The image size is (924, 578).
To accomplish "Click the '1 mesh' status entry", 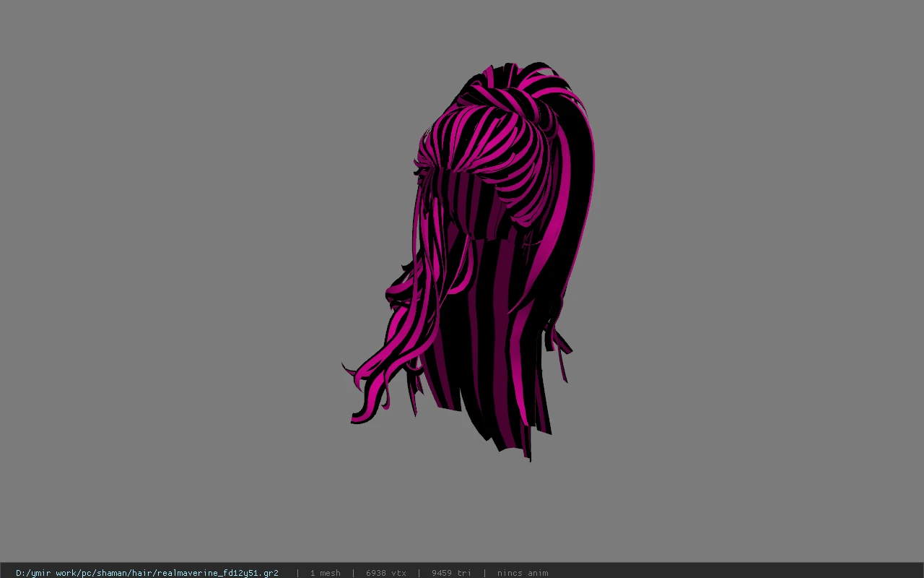I will click(x=325, y=573).
